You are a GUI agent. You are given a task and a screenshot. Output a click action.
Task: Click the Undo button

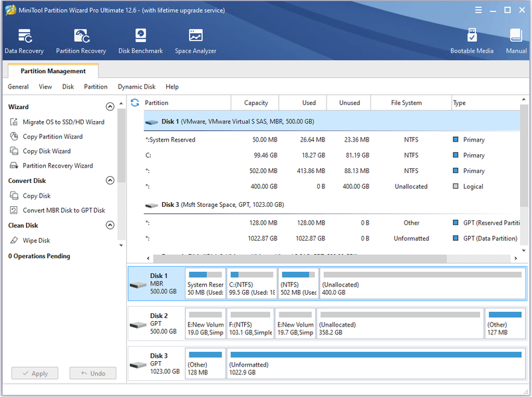point(93,373)
